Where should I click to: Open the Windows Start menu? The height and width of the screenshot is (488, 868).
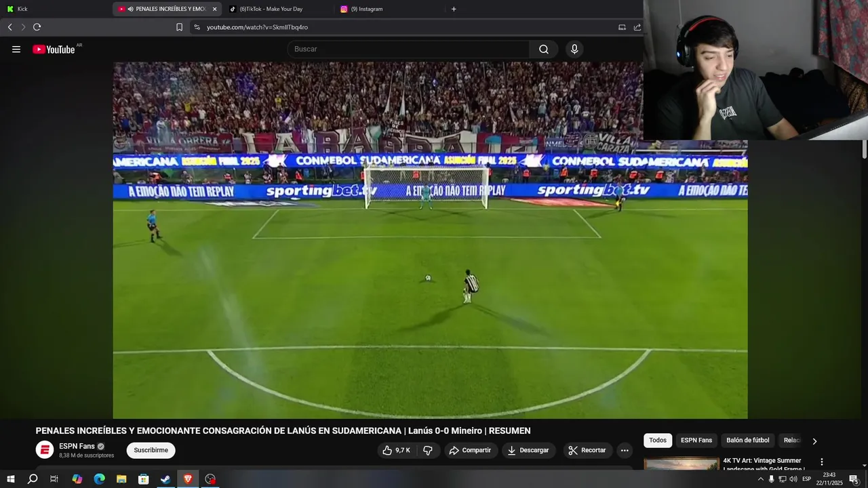click(x=10, y=479)
